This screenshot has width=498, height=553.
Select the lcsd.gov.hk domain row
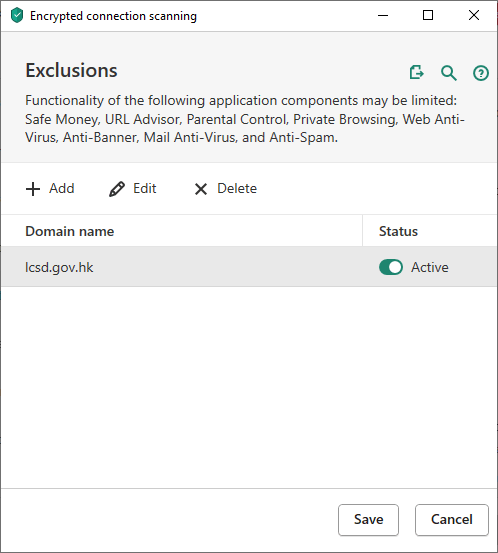[x=249, y=267]
